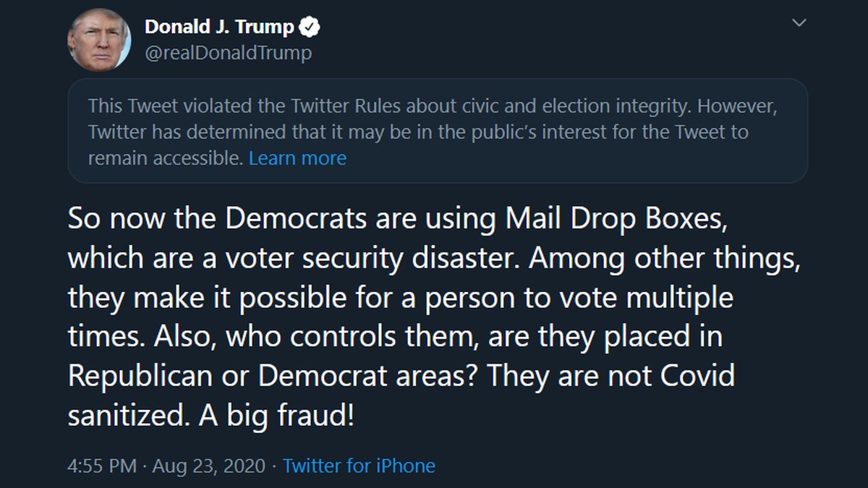
Task: Click the @realDonaldTrump handle
Action: 229,52
